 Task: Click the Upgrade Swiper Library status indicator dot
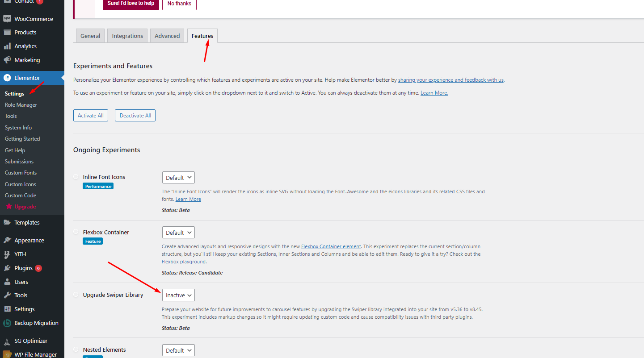coord(76,295)
